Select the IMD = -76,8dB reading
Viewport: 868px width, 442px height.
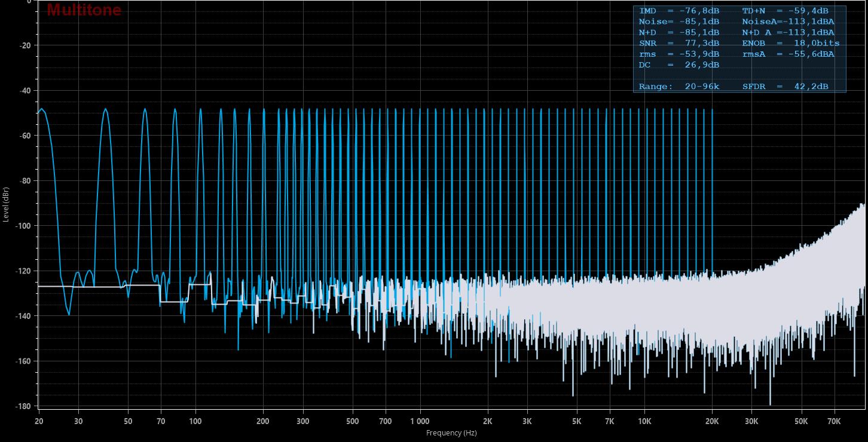[x=679, y=11]
